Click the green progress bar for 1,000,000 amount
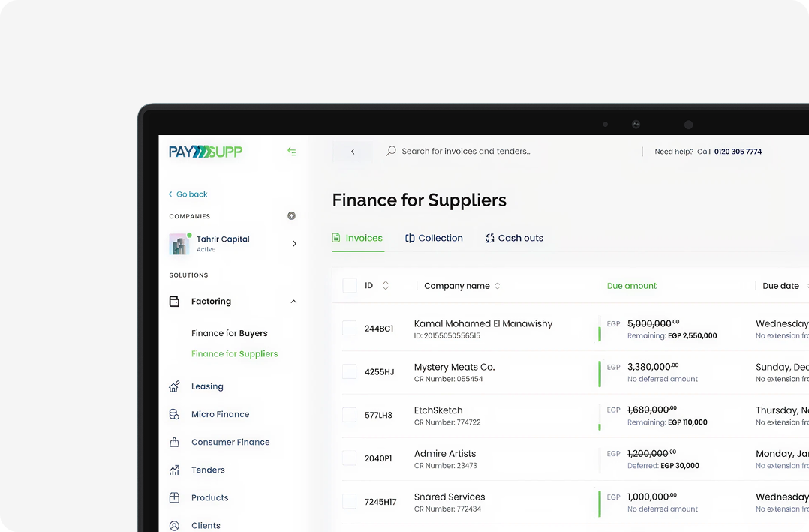 click(x=600, y=503)
